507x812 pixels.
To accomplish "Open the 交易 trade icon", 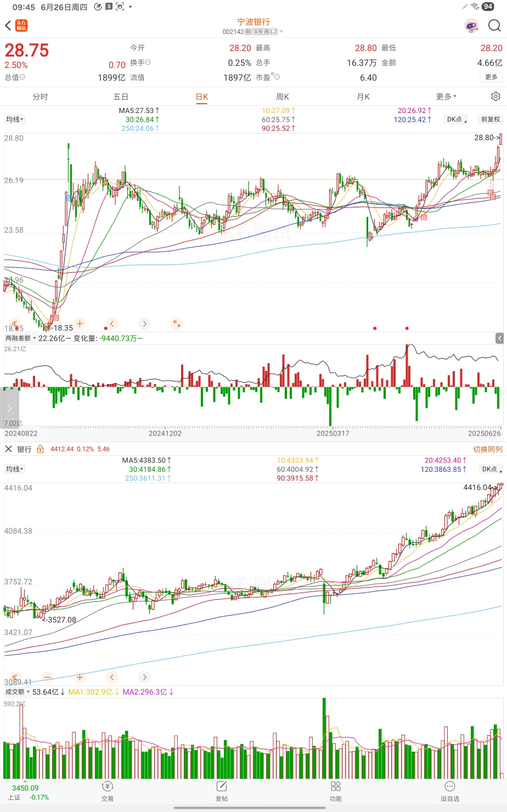I will (x=108, y=791).
